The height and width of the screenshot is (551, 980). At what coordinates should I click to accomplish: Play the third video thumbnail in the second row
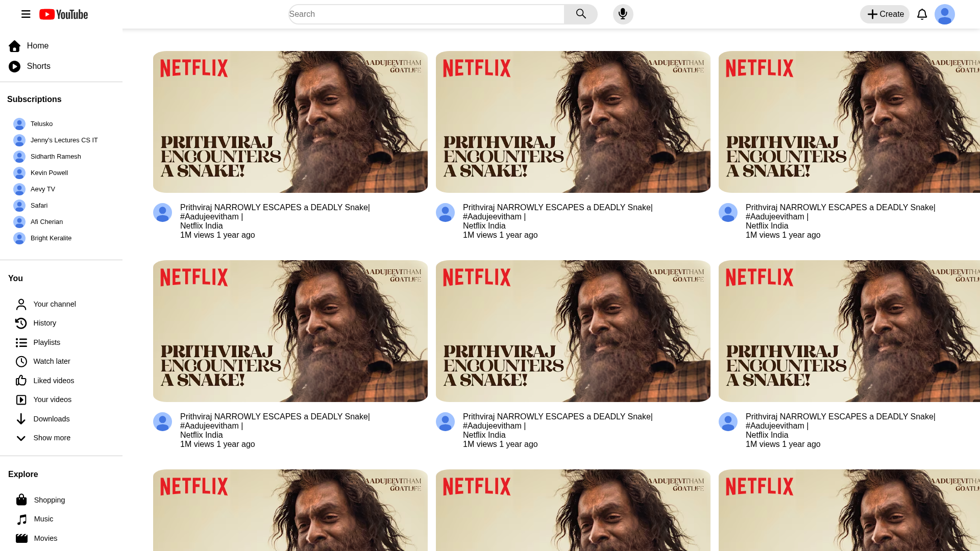pyautogui.click(x=849, y=331)
